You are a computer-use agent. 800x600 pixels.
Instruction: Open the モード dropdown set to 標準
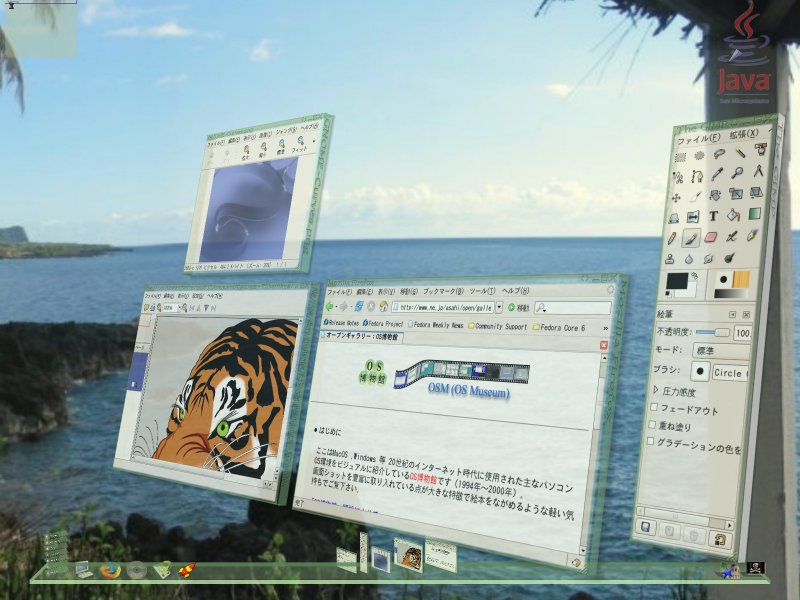tap(722, 352)
